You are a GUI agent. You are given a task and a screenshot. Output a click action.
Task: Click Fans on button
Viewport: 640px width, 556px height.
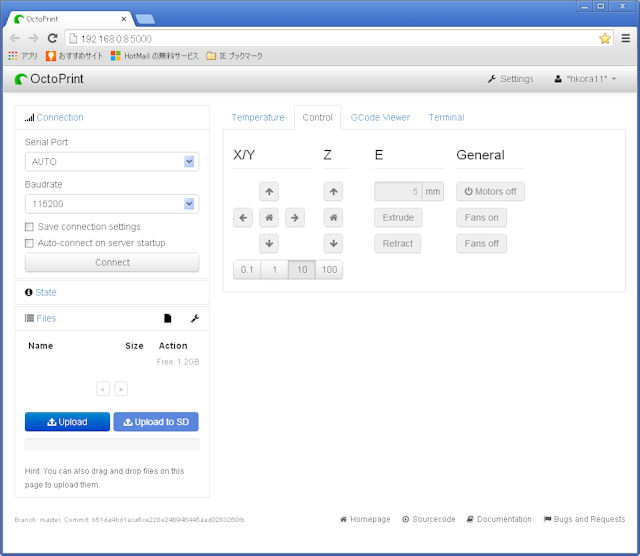pos(482,218)
